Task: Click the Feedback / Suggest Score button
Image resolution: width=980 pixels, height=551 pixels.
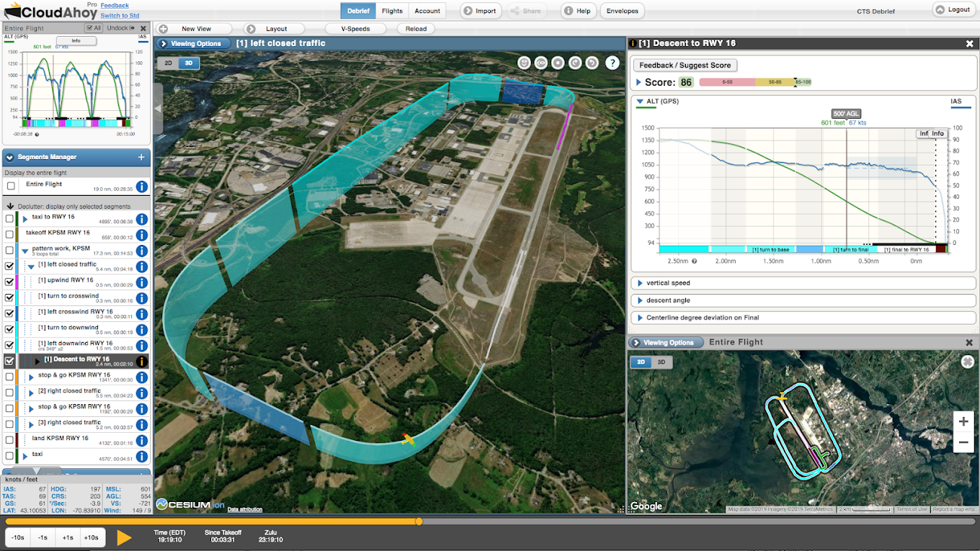Action: 685,65
